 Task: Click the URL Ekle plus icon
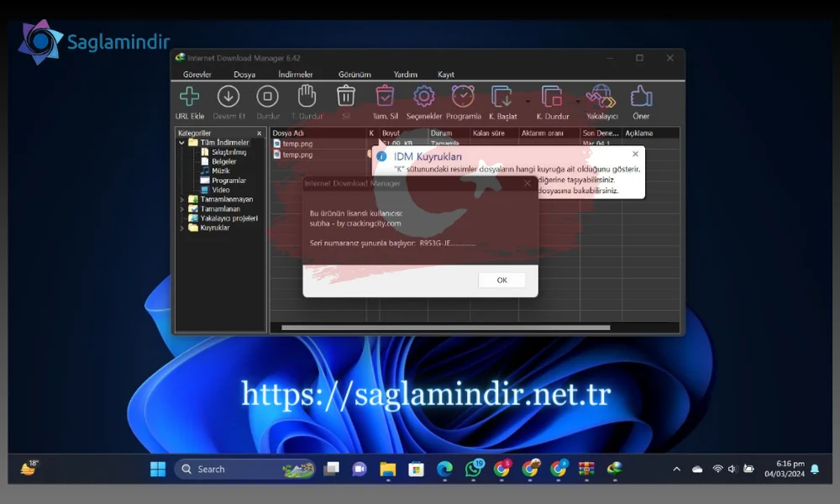click(190, 97)
